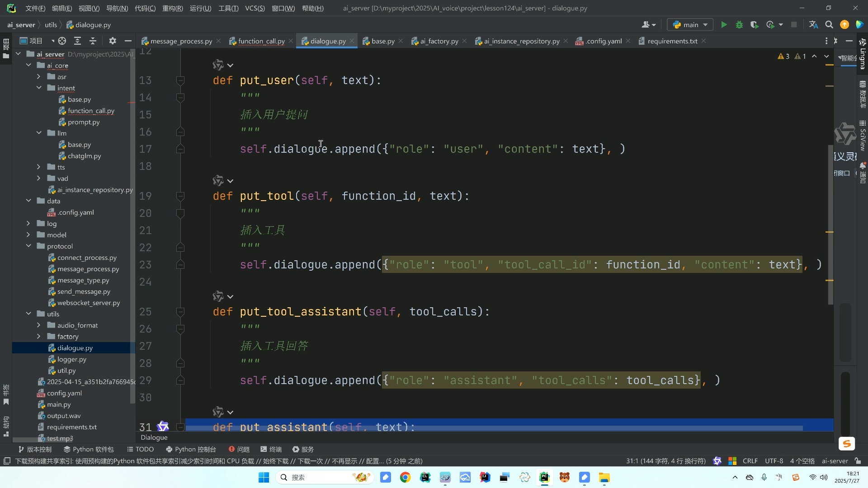Image resolution: width=868 pixels, height=488 pixels.
Task: Collapse all project tree nodes icon
Action: click(x=93, y=41)
